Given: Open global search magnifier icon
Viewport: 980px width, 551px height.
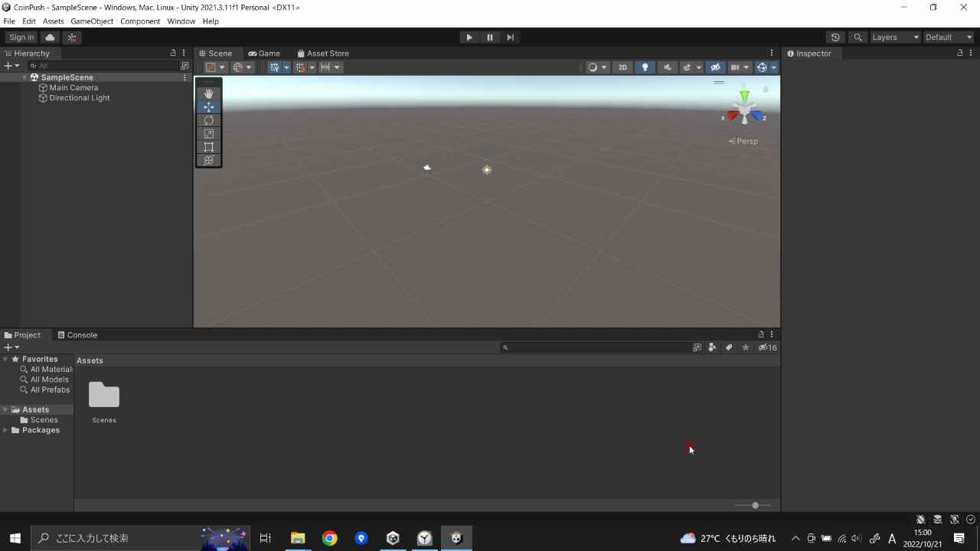Looking at the screenshot, I should pyautogui.click(x=857, y=37).
